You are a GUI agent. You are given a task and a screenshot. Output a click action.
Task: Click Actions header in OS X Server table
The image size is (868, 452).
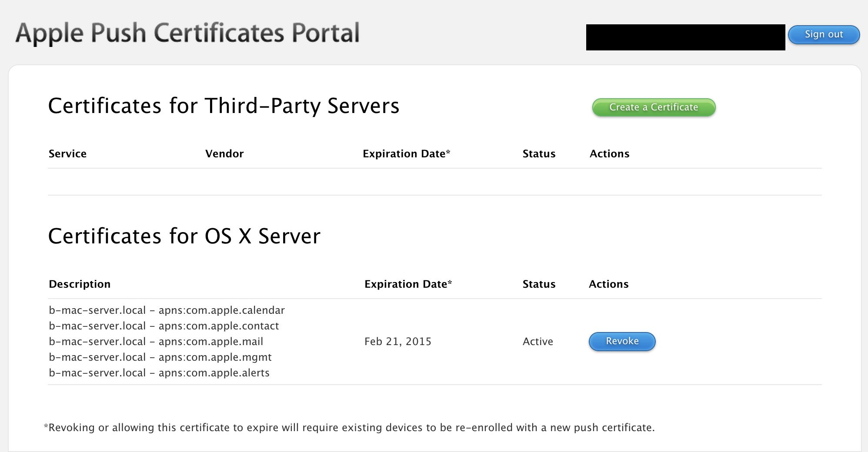[x=608, y=284]
